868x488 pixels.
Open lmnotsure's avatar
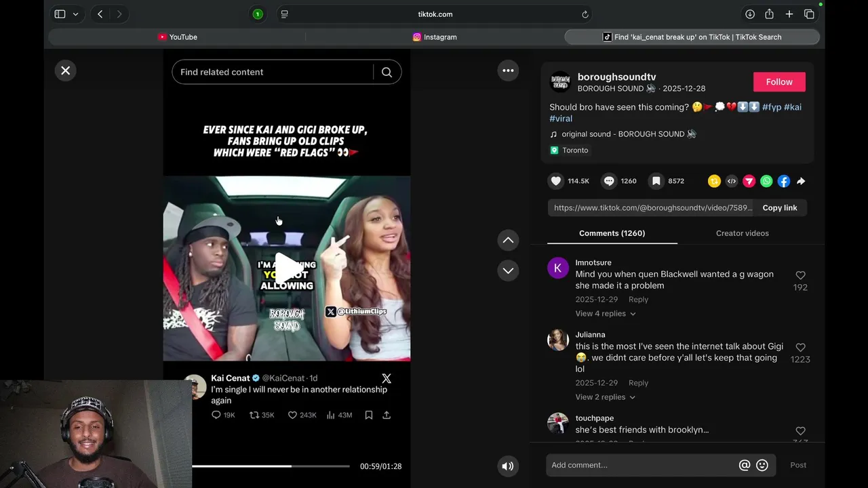(558, 268)
